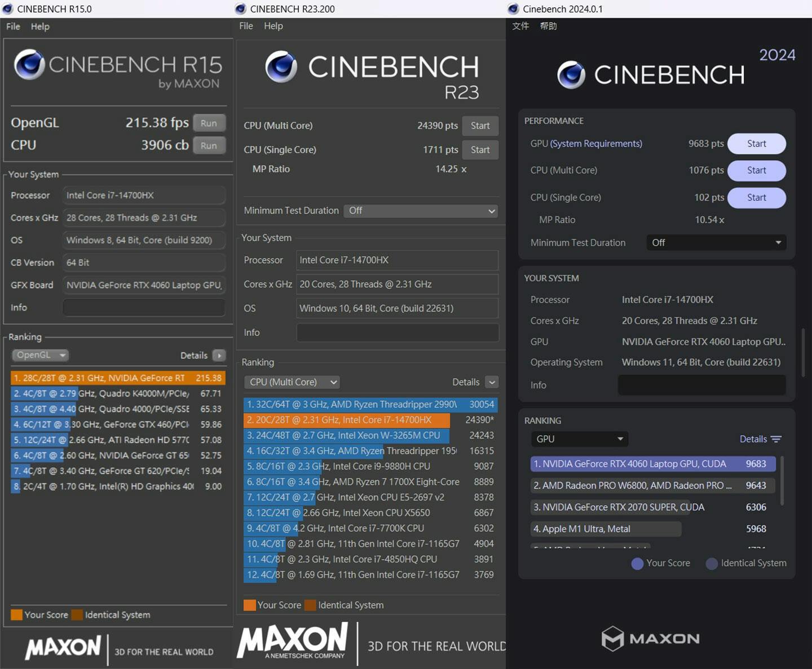Open the CPU (Multi Core) ranking dropdown in R23
Screen dimensions: 812x669
pos(292,382)
